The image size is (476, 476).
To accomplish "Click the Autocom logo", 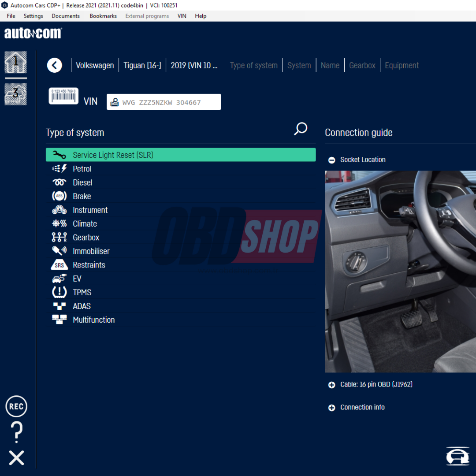I will (33, 33).
